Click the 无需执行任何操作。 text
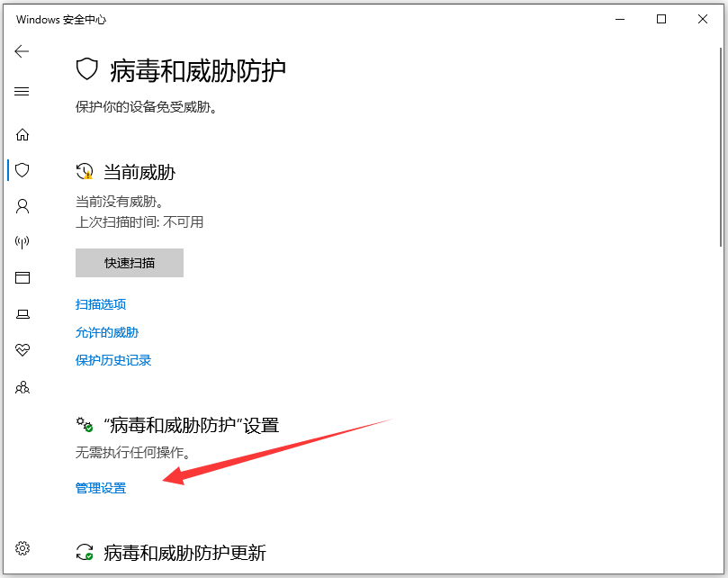Image resolution: width=728 pixels, height=578 pixels. (133, 452)
